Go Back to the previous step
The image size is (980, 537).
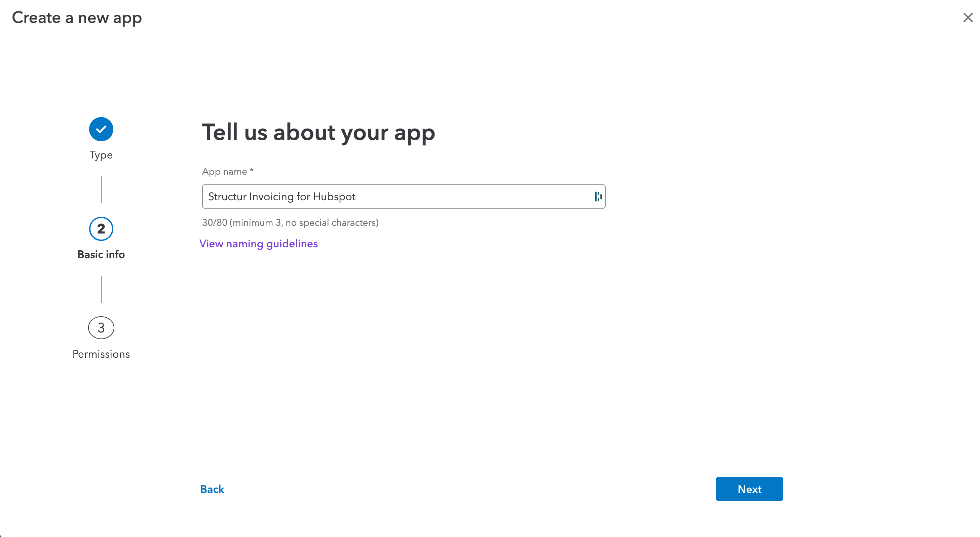212,489
